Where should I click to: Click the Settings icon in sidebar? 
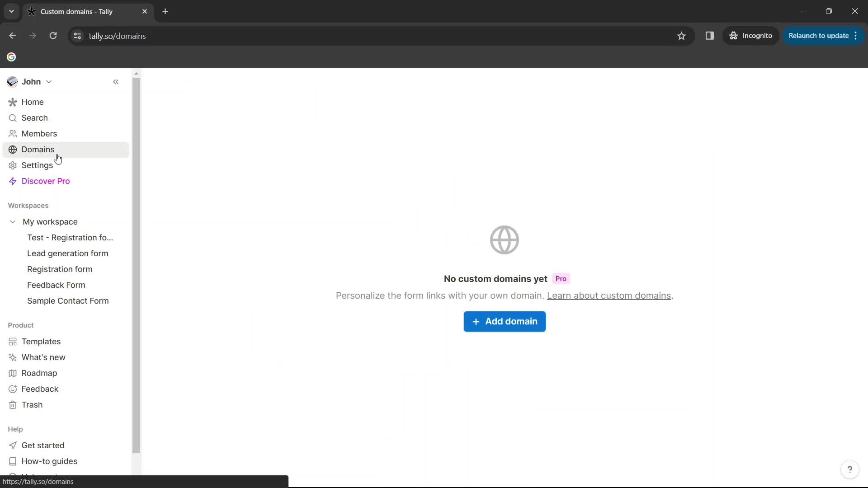(x=13, y=165)
